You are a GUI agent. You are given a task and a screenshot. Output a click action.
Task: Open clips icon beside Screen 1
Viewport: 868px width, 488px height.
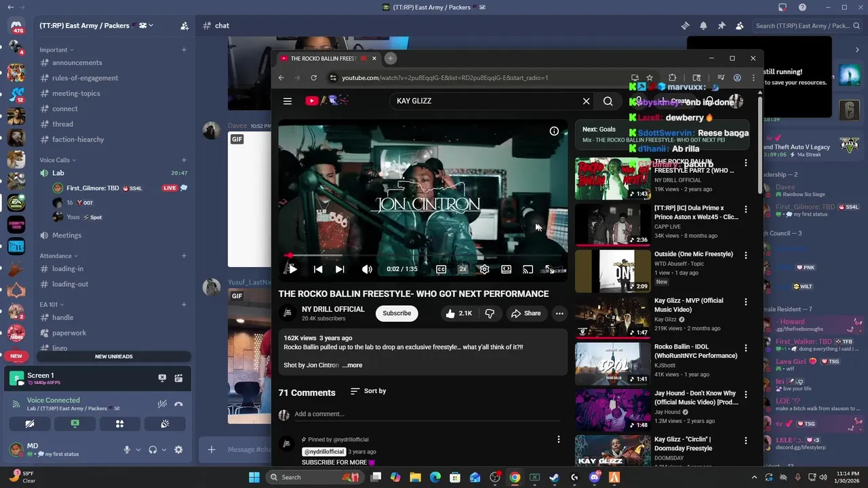[178, 378]
